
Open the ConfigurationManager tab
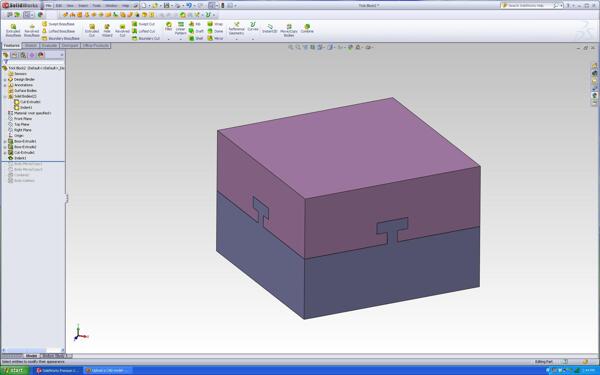click(x=23, y=55)
